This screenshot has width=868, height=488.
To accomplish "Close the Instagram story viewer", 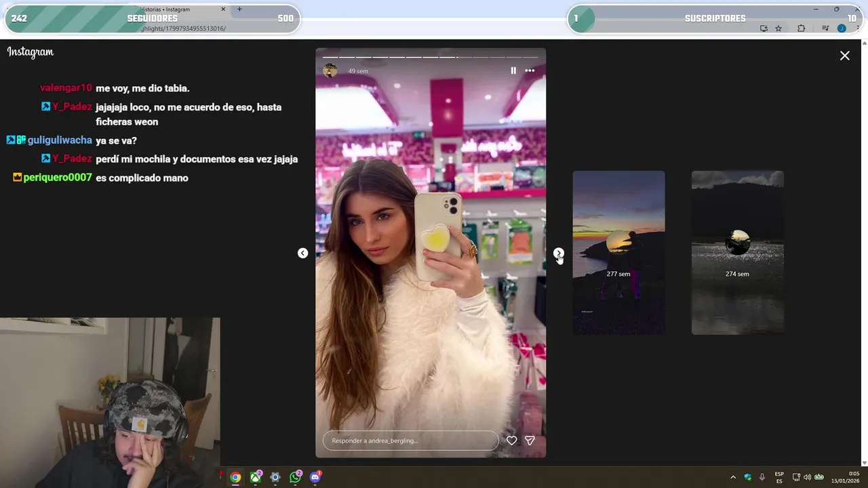I will (x=845, y=56).
